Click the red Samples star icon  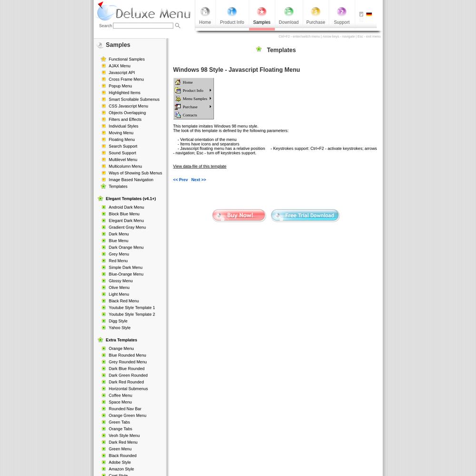pyautogui.click(x=262, y=11)
